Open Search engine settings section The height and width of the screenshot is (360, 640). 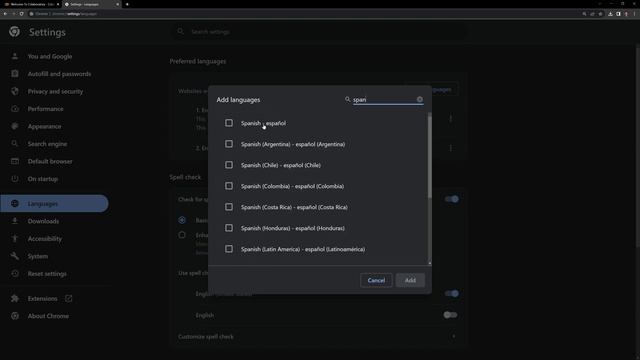(x=47, y=144)
